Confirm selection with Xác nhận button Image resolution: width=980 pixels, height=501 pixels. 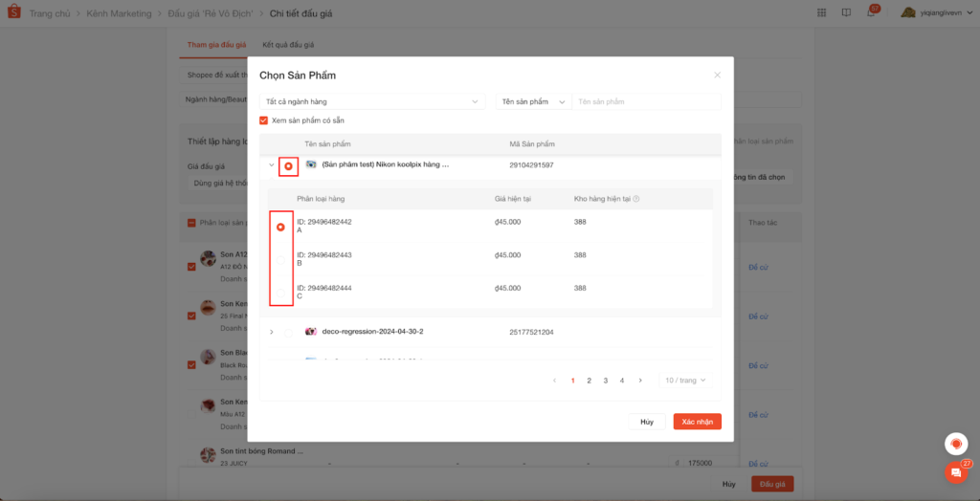[697, 422]
